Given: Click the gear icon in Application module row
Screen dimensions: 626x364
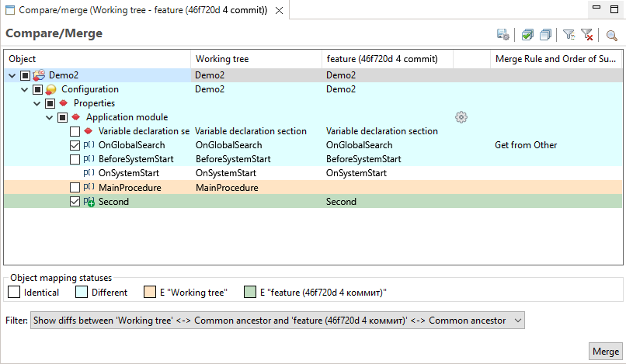Looking at the screenshot, I should 461,117.
